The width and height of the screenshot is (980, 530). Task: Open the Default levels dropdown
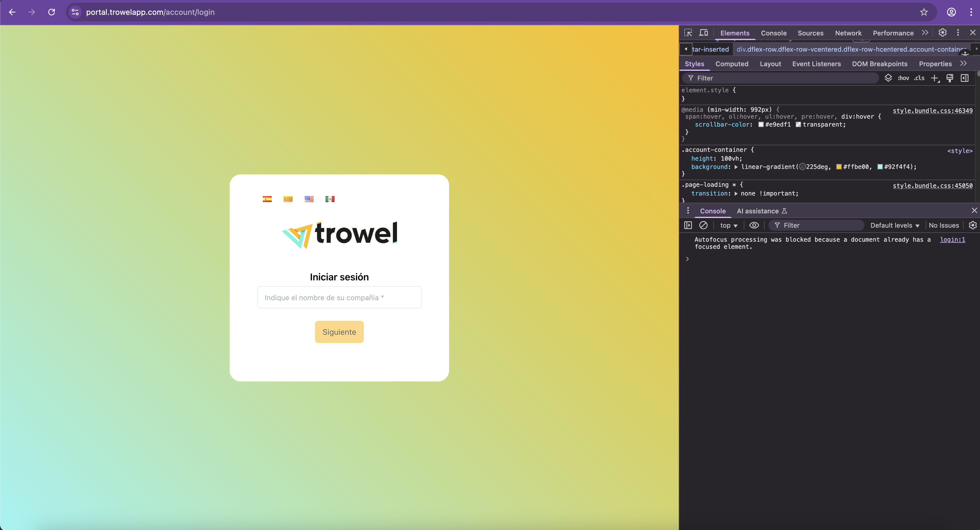point(894,225)
